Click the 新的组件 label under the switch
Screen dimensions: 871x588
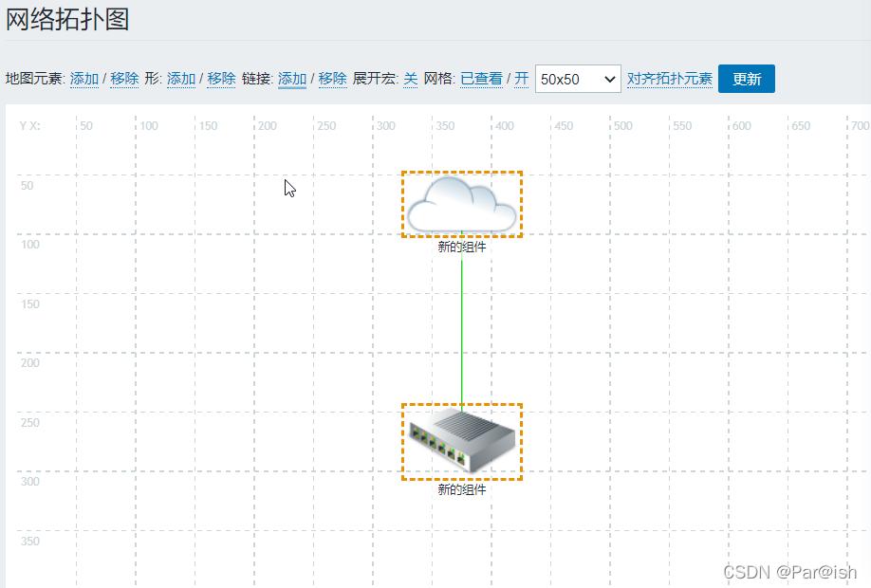(x=462, y=489)
